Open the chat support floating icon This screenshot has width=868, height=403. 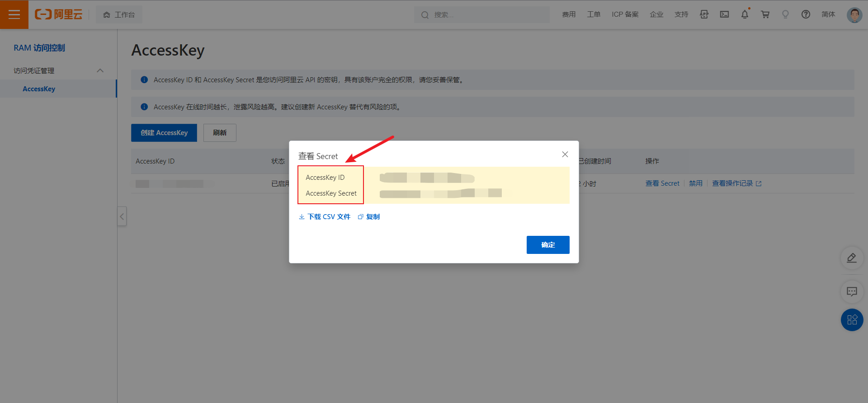[x=852, y=291]
